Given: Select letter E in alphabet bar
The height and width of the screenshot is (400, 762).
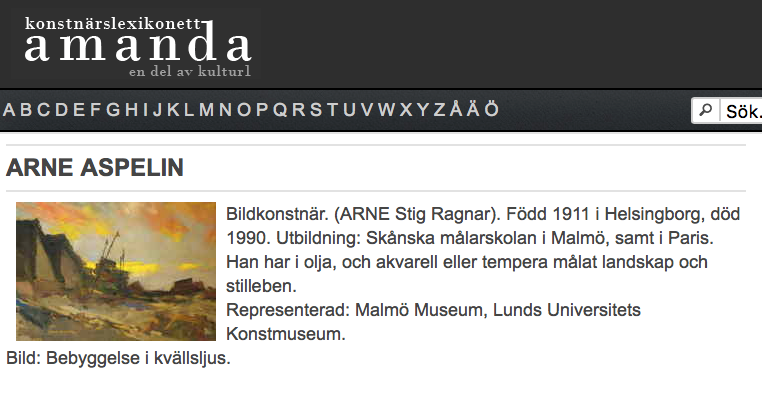Looking at the screenshot, I should [x=79, y=110].
